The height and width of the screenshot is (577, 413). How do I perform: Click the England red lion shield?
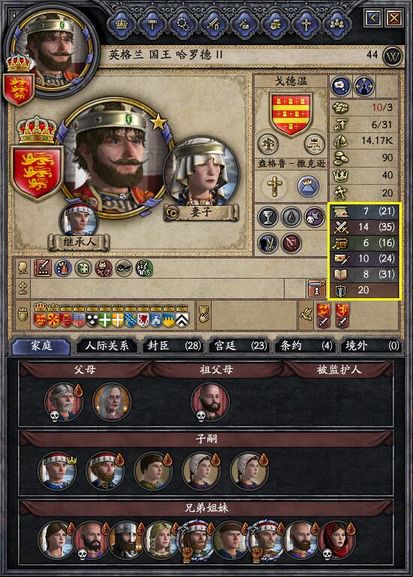37,172
